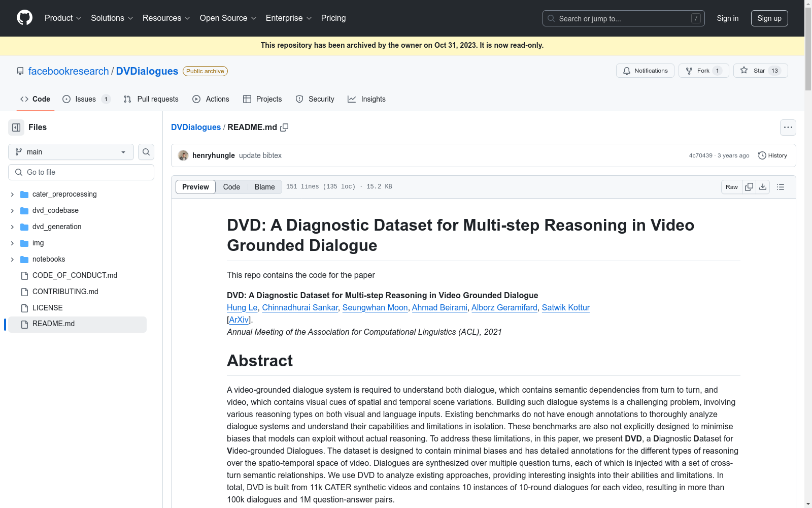Select the CONTRIBUTING.md file
The image size is (812, 508).
click(x=65, y=292)
